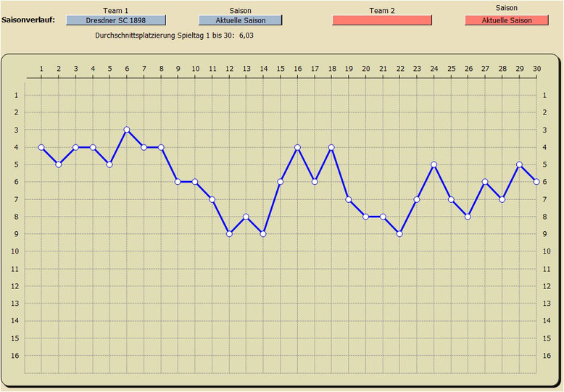The image size is (564, 392).
Task: Click the data point at matchday 9
Action: [178, 182]
